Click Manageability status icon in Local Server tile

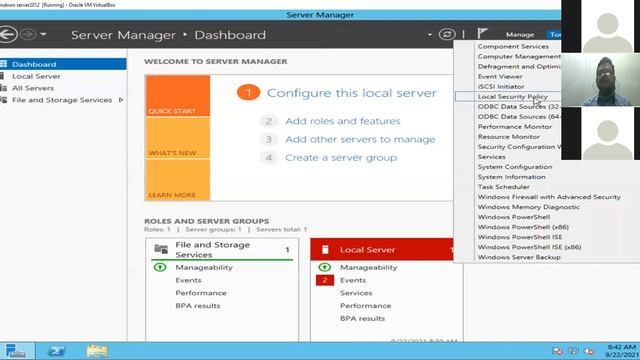tap(324, 267)
